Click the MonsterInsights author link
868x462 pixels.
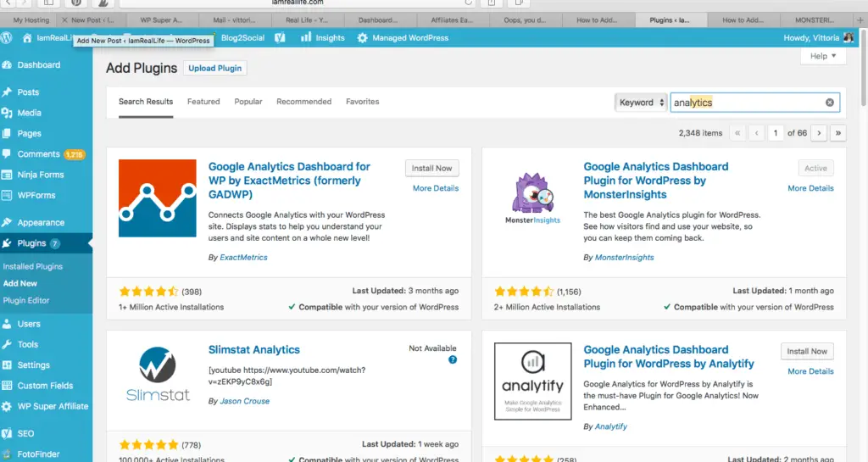[x=624, y=258]
